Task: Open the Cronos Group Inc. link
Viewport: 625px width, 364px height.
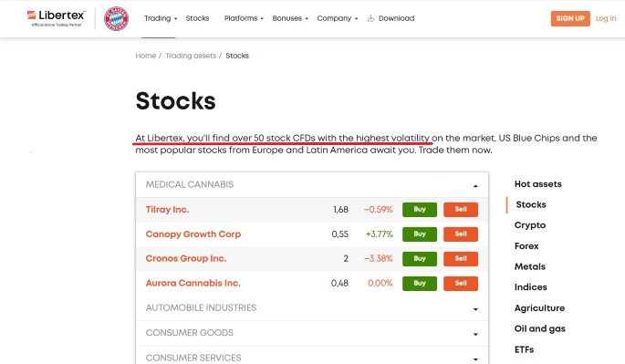Action: point(186,258)
